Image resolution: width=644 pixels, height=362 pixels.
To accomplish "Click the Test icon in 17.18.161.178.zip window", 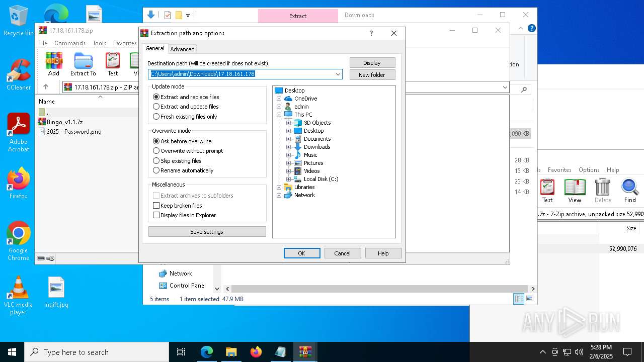I will click(113, 64).
